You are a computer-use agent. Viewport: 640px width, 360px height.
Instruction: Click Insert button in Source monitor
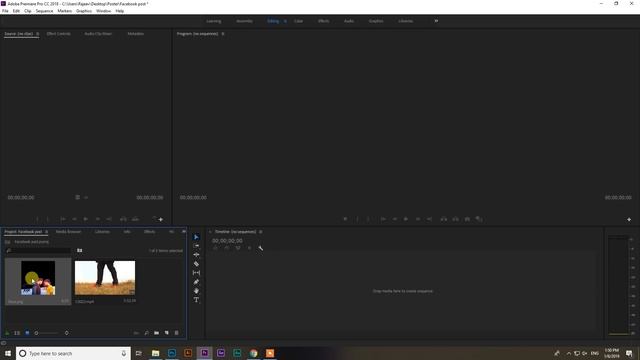(123, 219)
